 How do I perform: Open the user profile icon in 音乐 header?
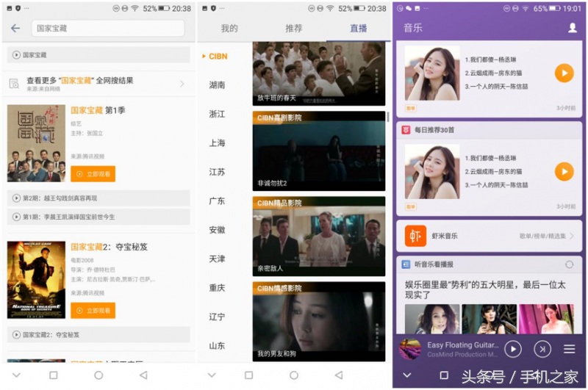pos(573,28)
